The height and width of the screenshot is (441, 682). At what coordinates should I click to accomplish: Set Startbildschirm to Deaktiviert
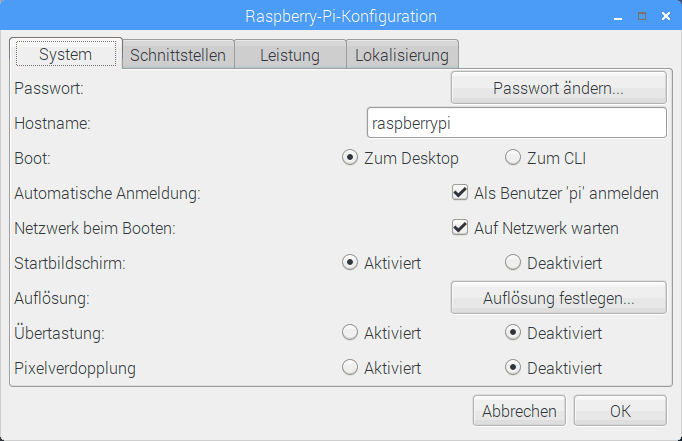[513, 263]
